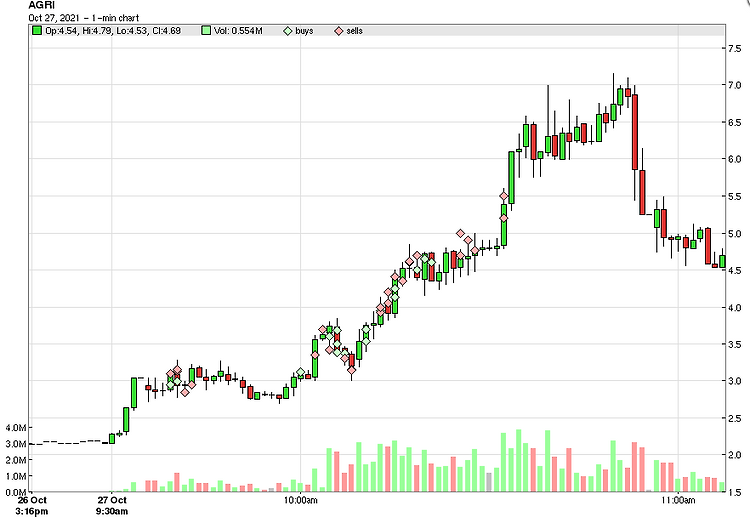Viewport: 750px width, 517px height.
Task: Click the 2.0 price axis label
Action: coord(735,455)
